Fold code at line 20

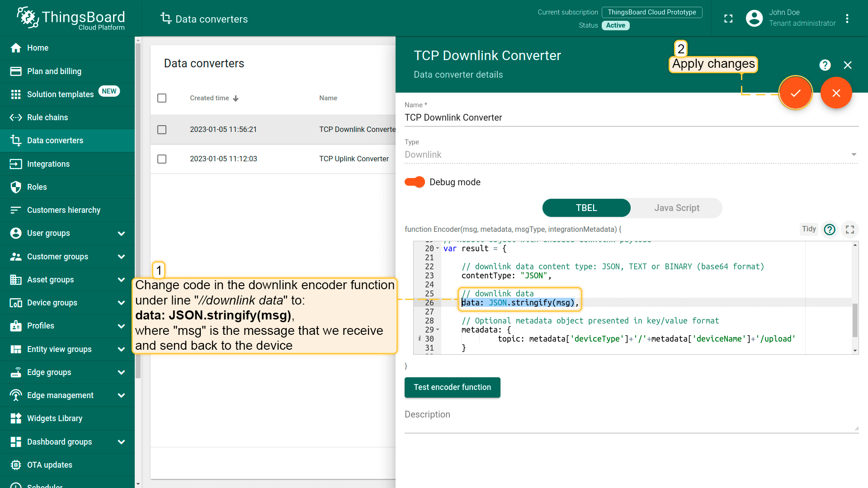pyautogui.click(x=438, y=249)
